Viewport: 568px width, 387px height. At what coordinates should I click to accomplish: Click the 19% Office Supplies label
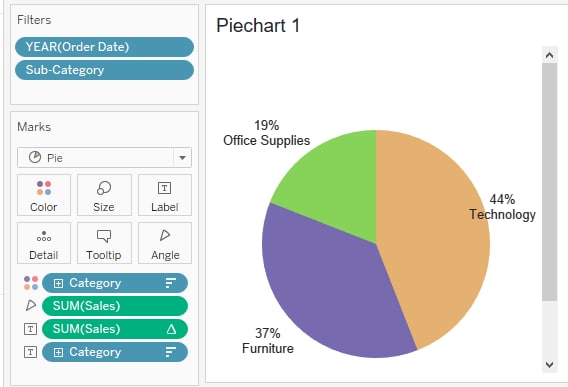[267, 133]
